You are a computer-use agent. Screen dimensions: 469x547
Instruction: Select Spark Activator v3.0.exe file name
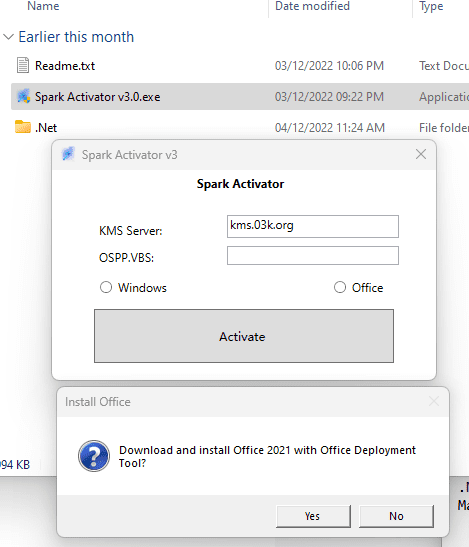[97, 97]
